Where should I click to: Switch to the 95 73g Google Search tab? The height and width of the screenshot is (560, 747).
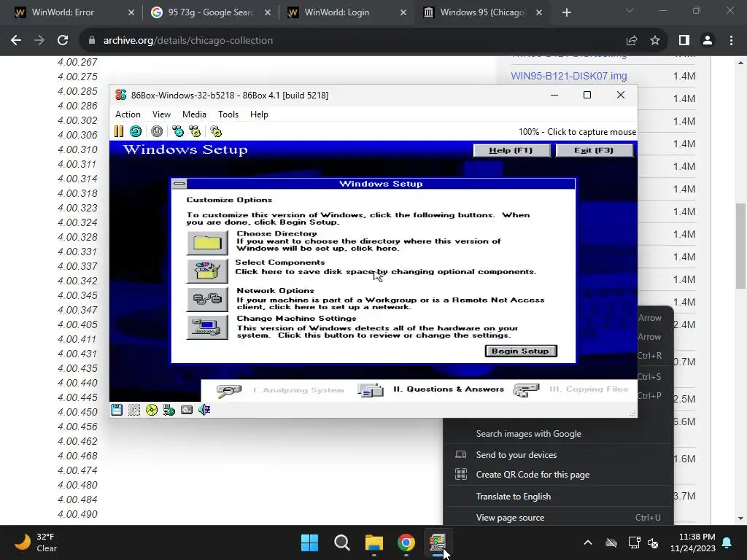(x=212, y=12)
